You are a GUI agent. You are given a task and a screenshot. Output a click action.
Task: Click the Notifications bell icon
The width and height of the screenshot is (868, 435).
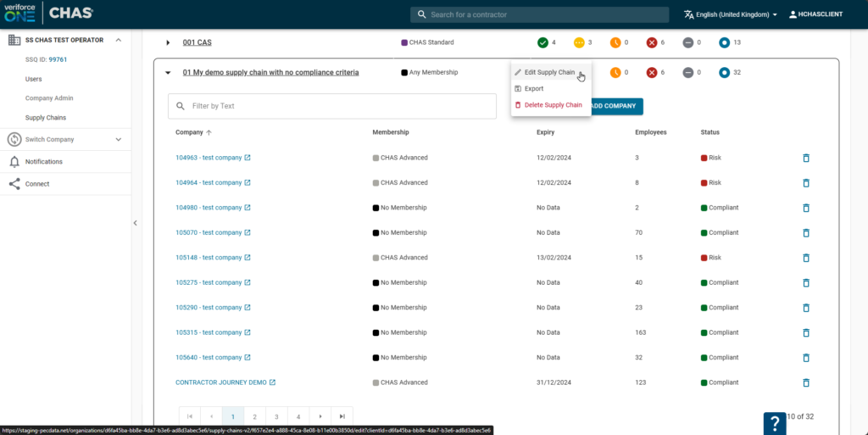click(14, 162)
